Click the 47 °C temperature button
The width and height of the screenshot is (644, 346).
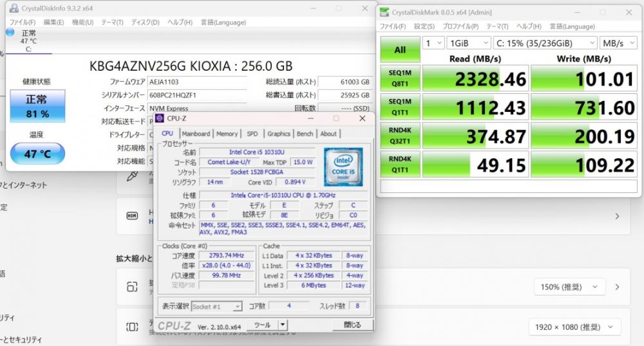[37, 154]
